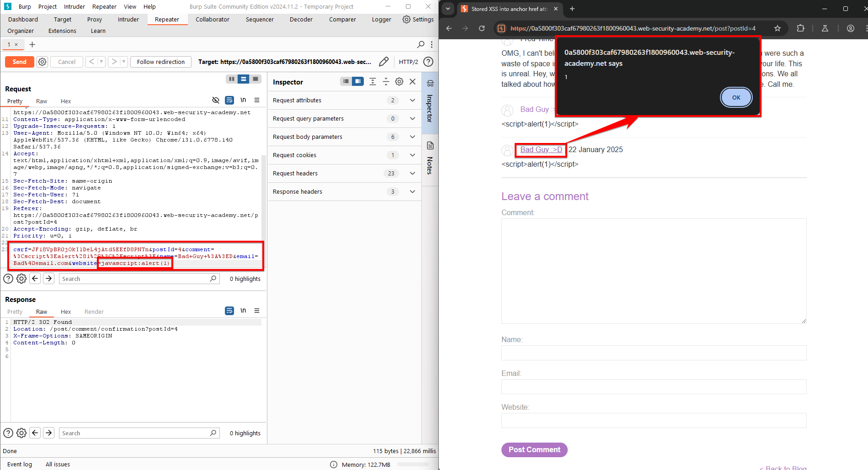Screen dimensions: 868x470
Task: Open Repeater request settings gear
Action: [x=42, y=62]
